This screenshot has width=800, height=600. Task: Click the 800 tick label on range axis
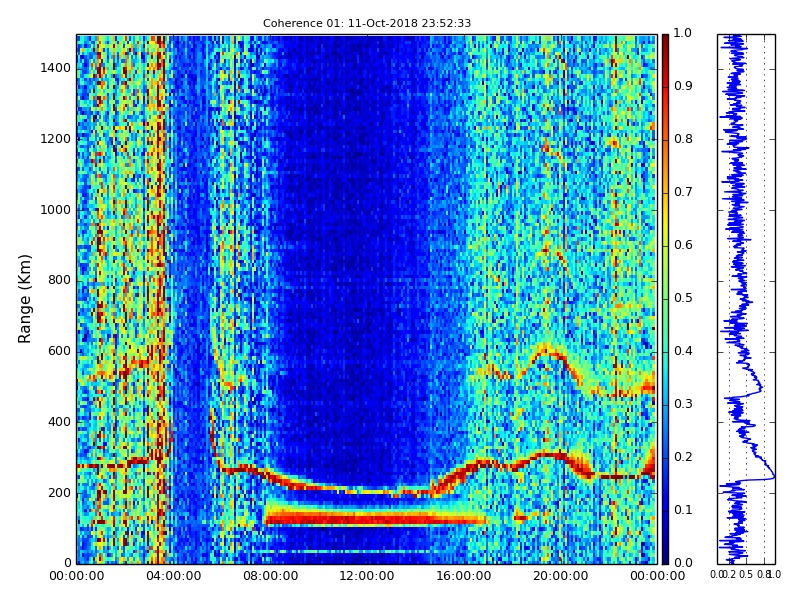tap(60, 280)
